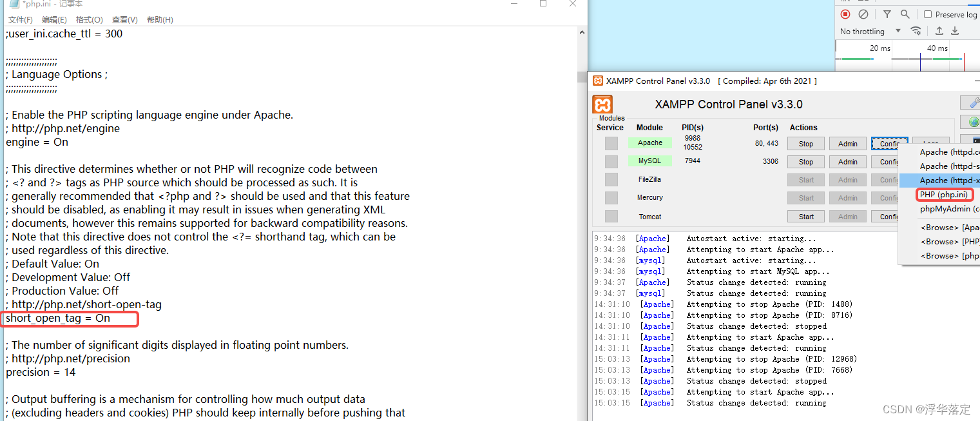Select Apache (httpd-ssl.conf) menu entry
The height and width of the screenshot is (421, 980).
[941, 166]
